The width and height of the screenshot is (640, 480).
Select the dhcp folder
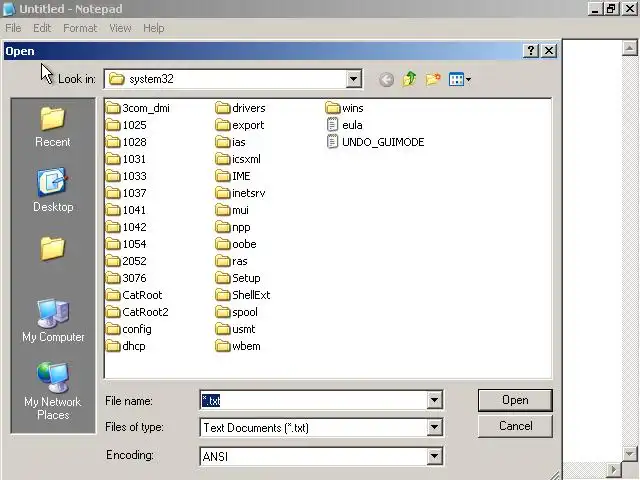[126, 346]
